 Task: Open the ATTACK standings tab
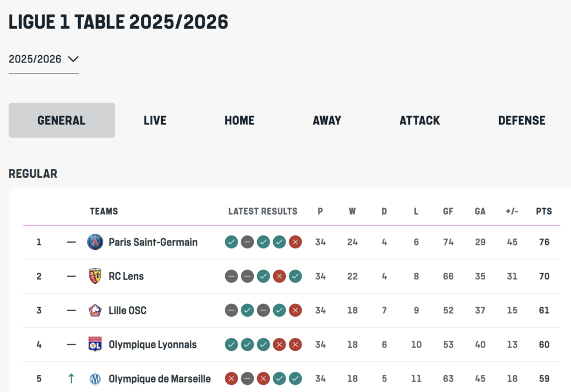click(419, 120)
